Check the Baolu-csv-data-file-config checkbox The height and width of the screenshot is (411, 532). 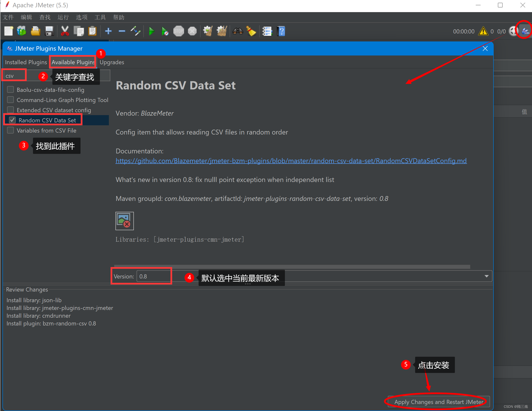point(10,90)
